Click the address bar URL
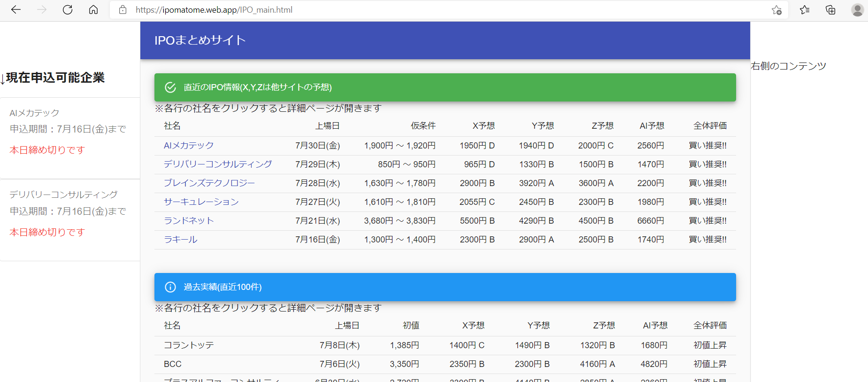This screenshot has height=382, width=868. tap(214, 10)
